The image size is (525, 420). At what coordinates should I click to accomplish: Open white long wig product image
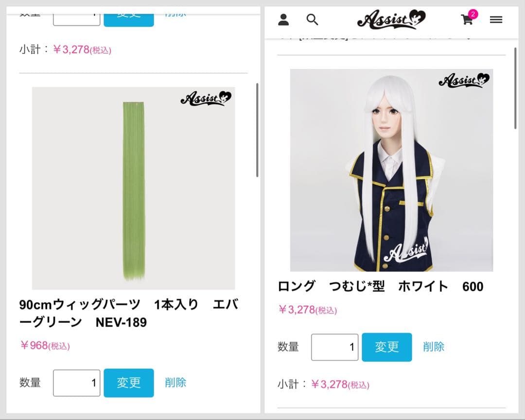click(391, 170)
